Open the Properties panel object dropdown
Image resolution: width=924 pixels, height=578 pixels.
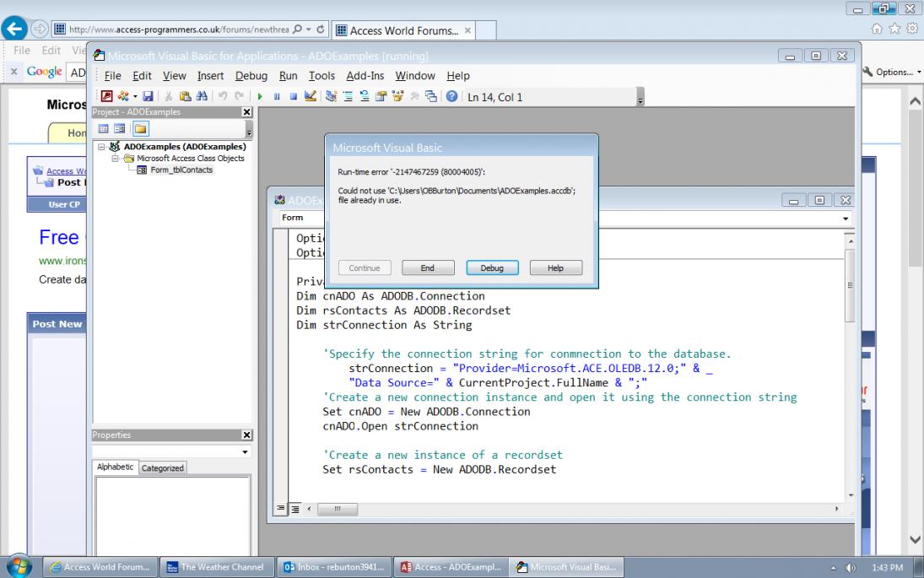[x=246, y=452]
